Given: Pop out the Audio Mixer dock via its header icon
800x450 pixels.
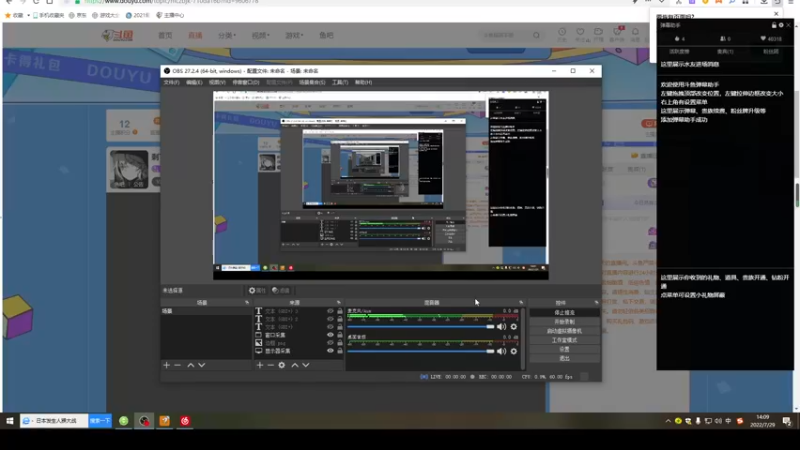Looking at the screenshot, I should pyautogui.click(x=521, y=303).
